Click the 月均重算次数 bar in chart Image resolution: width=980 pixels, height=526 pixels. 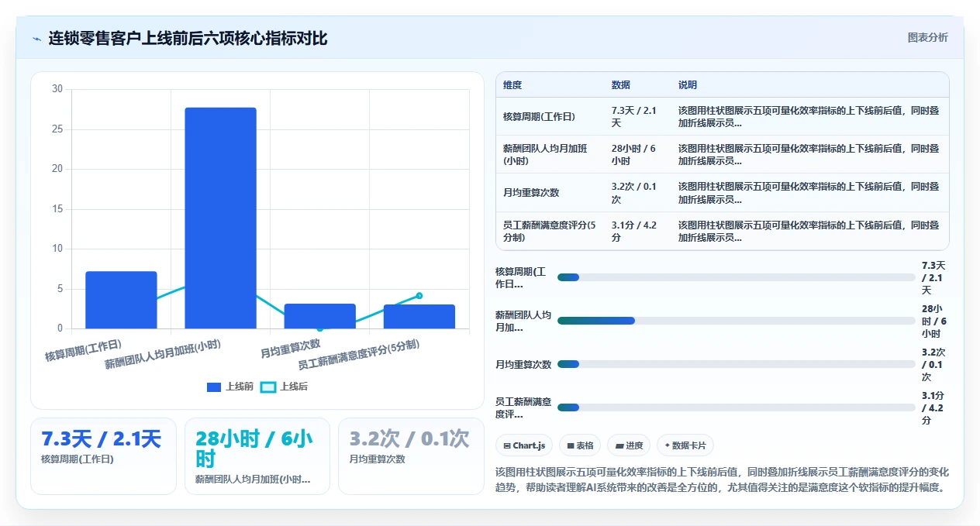coord(319,316)
